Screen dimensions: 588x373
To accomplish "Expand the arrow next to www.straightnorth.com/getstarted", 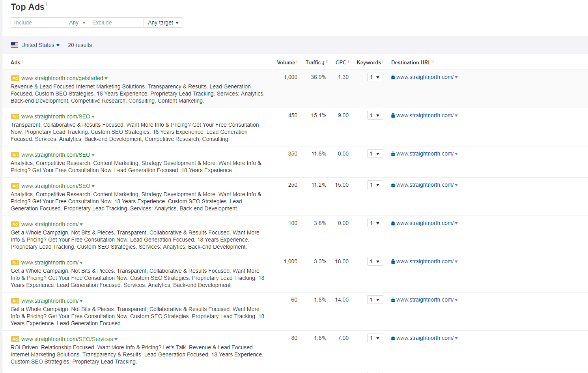I will 106,78.
